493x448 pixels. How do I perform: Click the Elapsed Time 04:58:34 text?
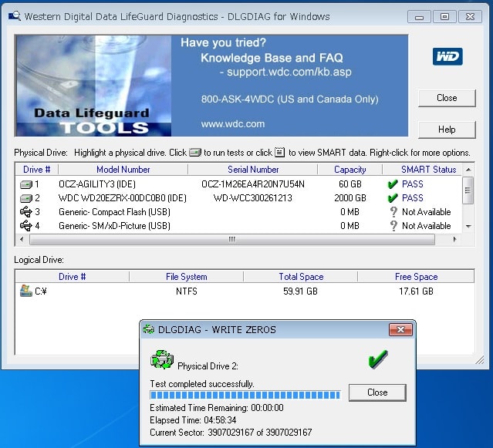(x=193, y=420)
